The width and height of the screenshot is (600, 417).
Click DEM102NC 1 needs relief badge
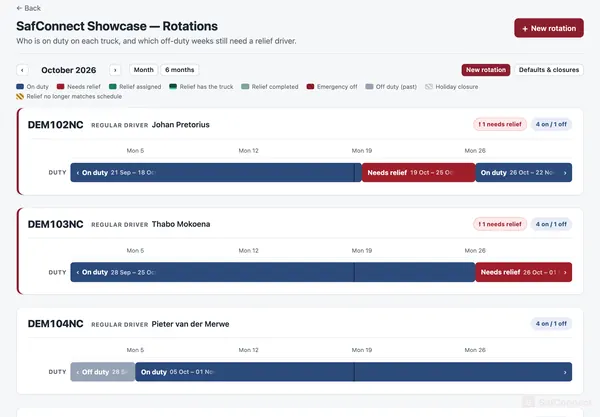coord(500,124)
